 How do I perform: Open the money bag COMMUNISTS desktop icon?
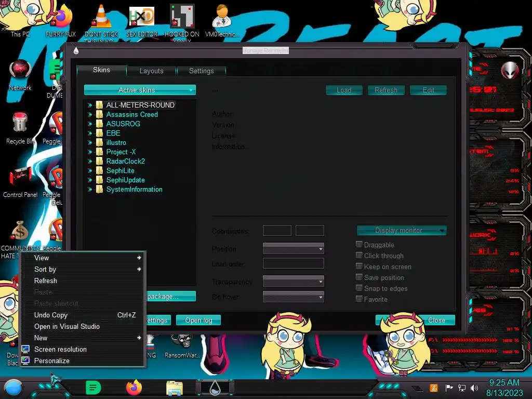coord(20,231)
